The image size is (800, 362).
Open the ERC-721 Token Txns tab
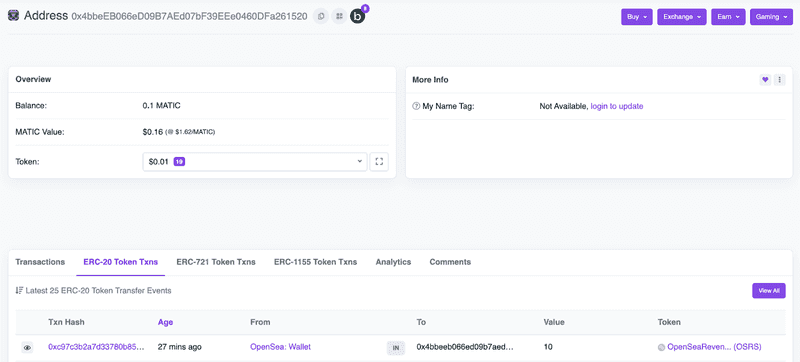216,262
